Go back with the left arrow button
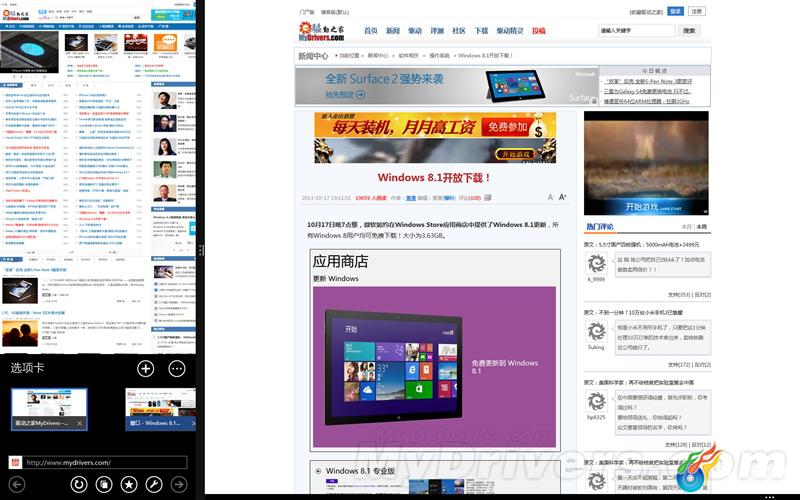The image size is (800, 500). tap(17, 484)
